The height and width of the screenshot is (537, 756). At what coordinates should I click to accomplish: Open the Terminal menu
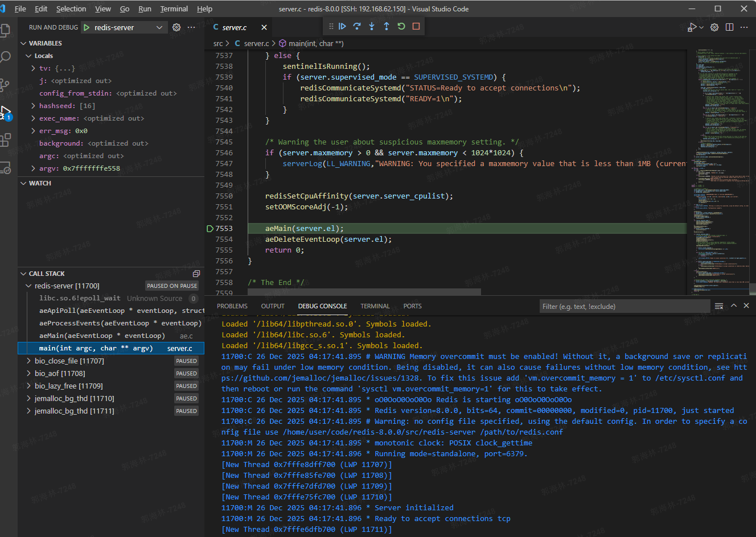coord(174,9)
